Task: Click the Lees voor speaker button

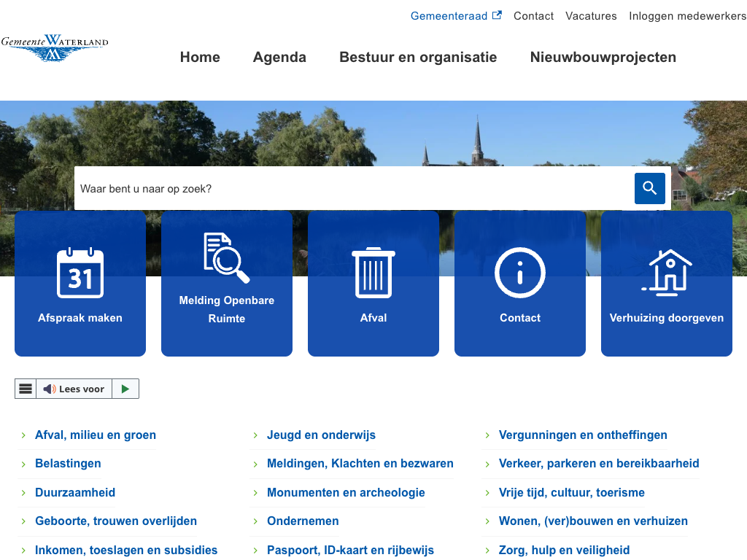Action: 74,389
